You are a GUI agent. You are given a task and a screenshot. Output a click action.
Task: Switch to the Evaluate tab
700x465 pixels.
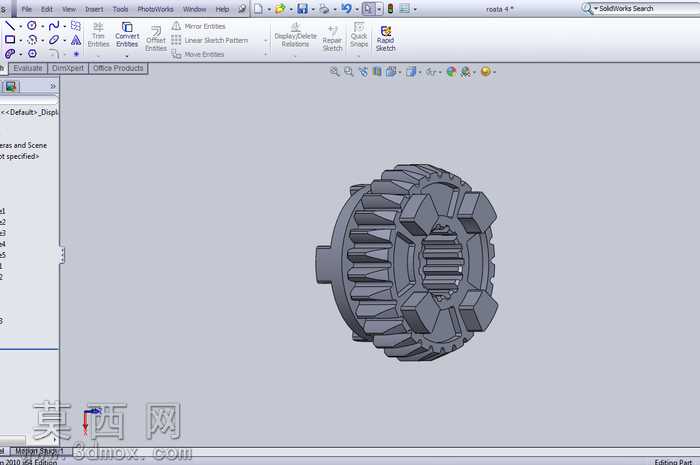pyautogui.click(x=28, y=68)
